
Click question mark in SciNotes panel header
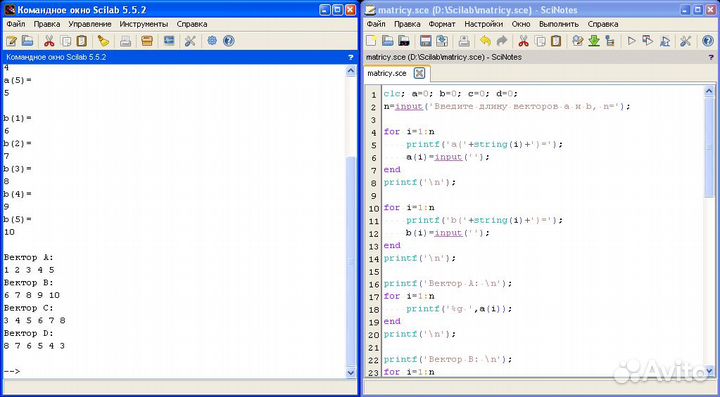712,57
